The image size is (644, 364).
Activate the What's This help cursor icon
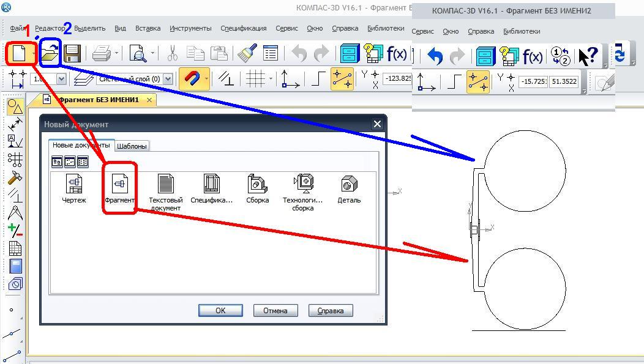[x=588, y=56]
